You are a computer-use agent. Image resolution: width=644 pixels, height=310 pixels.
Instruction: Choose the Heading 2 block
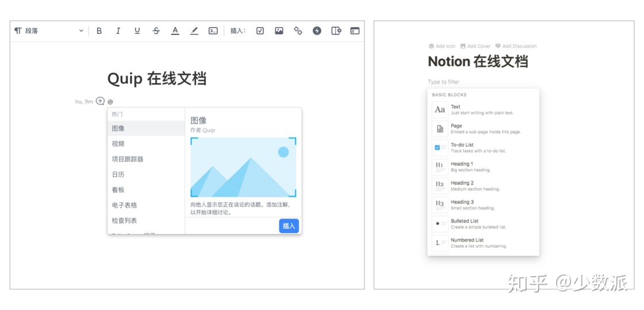click(483, 186)
